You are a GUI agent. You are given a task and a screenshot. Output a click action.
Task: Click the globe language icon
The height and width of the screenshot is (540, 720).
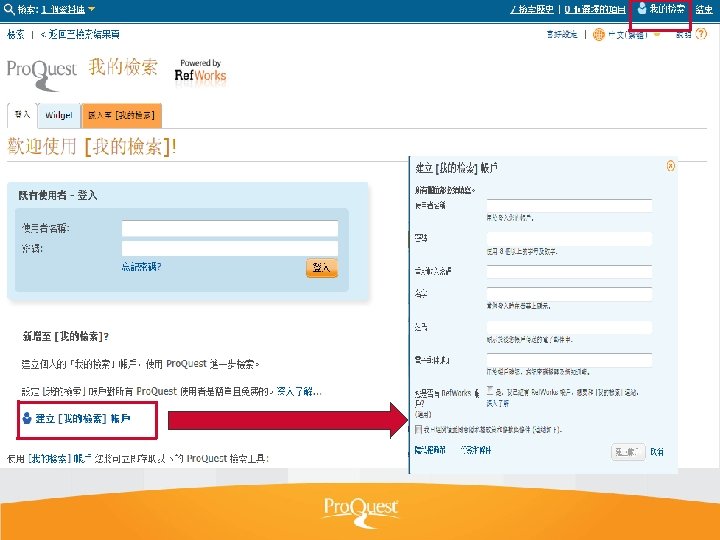(599, 34)
